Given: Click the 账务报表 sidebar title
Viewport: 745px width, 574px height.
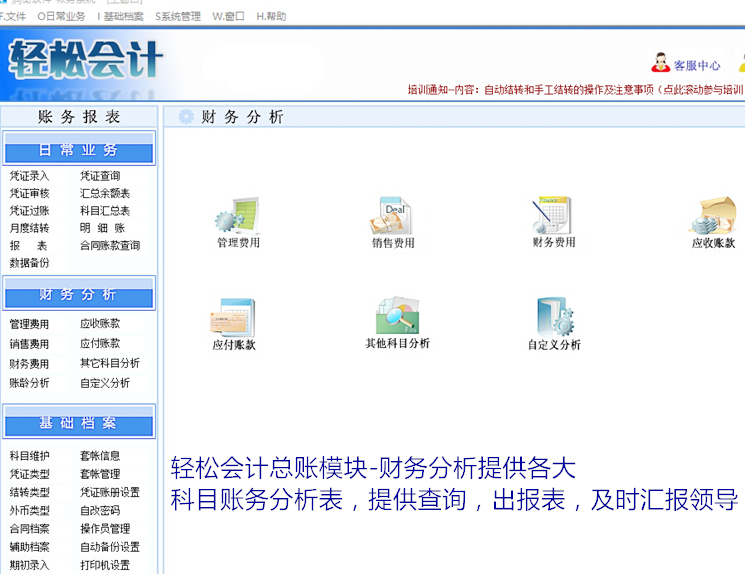Looking at the screenshot, I should (79, 116).
